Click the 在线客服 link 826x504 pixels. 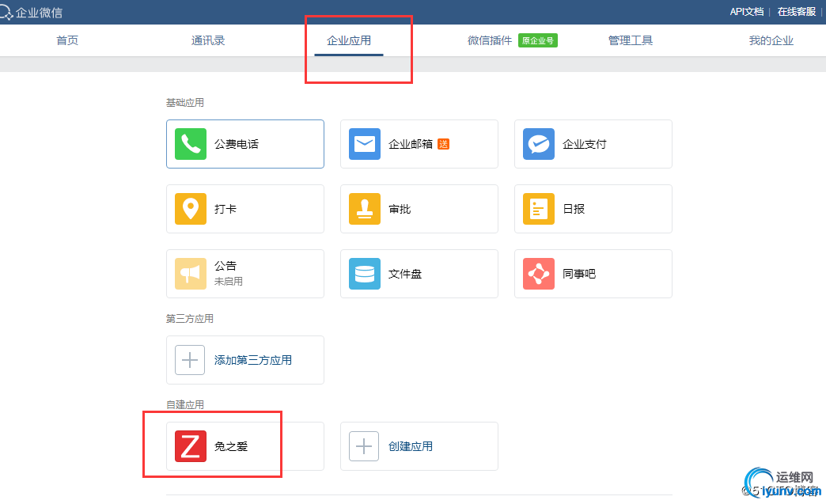coord(796,12)
